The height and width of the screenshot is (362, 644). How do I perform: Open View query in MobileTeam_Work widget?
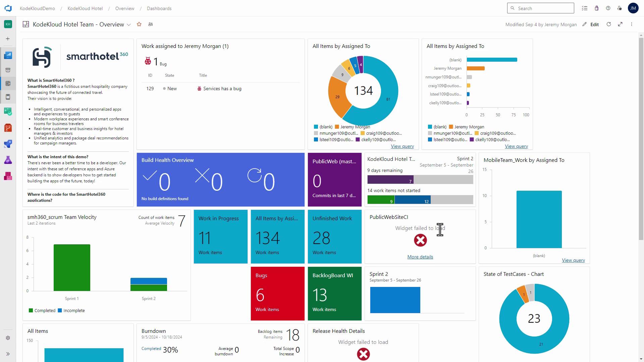tap(573, 260)
